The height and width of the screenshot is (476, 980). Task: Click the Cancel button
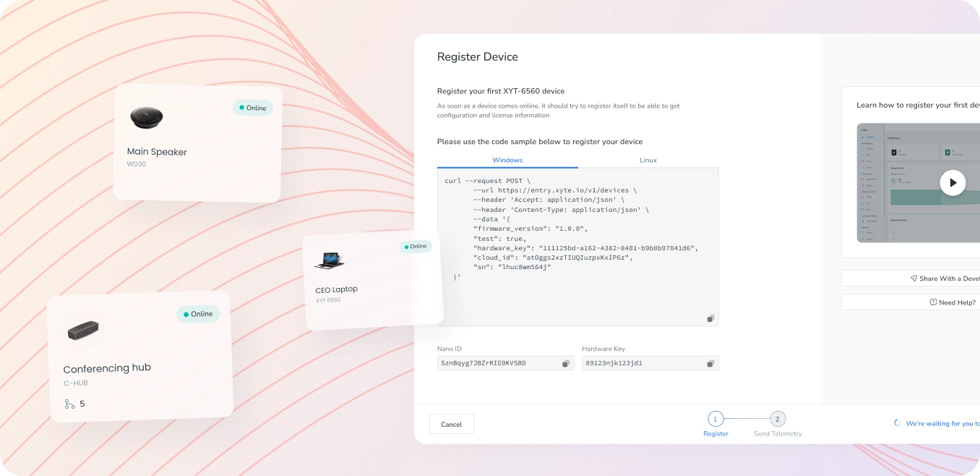tap(451, 424)
